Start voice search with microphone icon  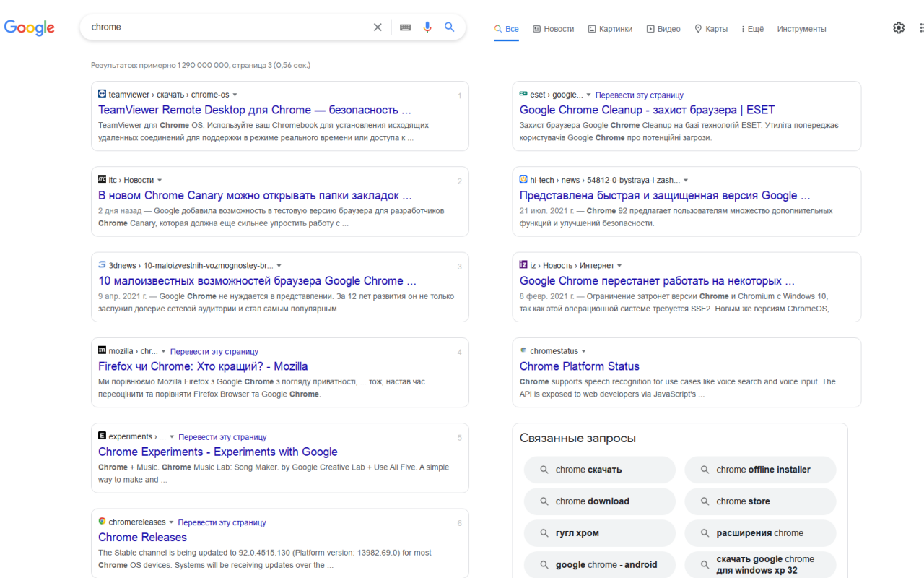click(x=427, y=27)
